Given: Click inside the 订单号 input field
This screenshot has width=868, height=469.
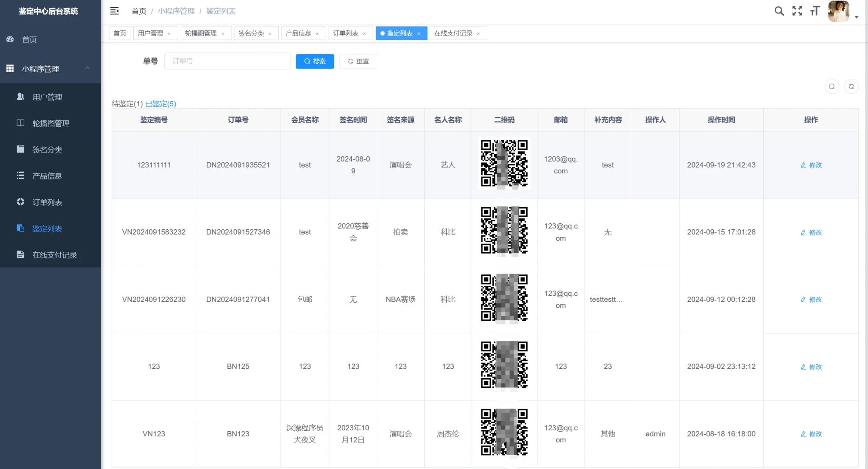Looking at the screenshot, I should 227,61.
